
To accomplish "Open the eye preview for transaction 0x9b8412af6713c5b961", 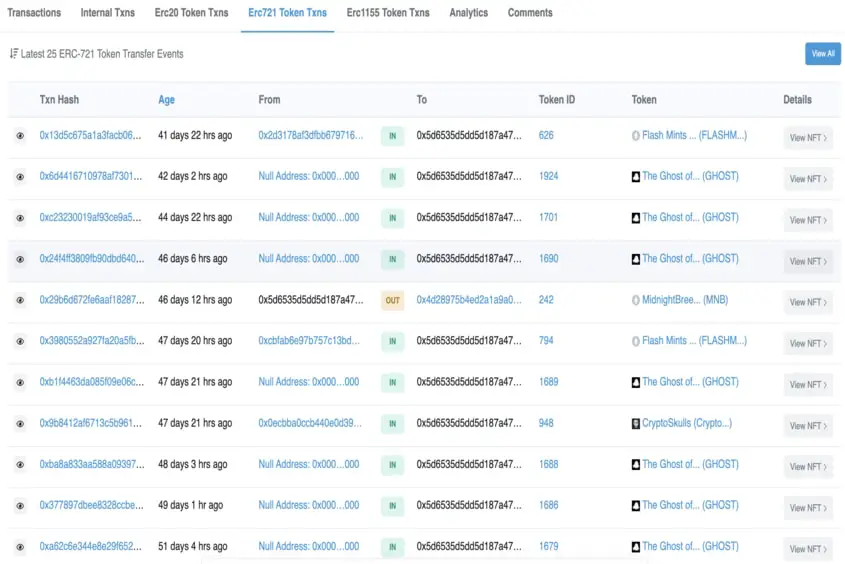I will (x=20, y=423).
